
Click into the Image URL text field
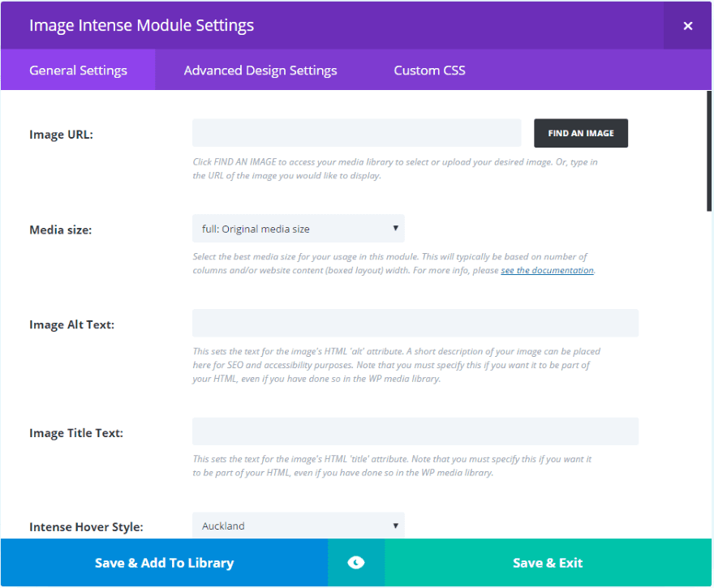pyautogui.click(x=356, y=133)
